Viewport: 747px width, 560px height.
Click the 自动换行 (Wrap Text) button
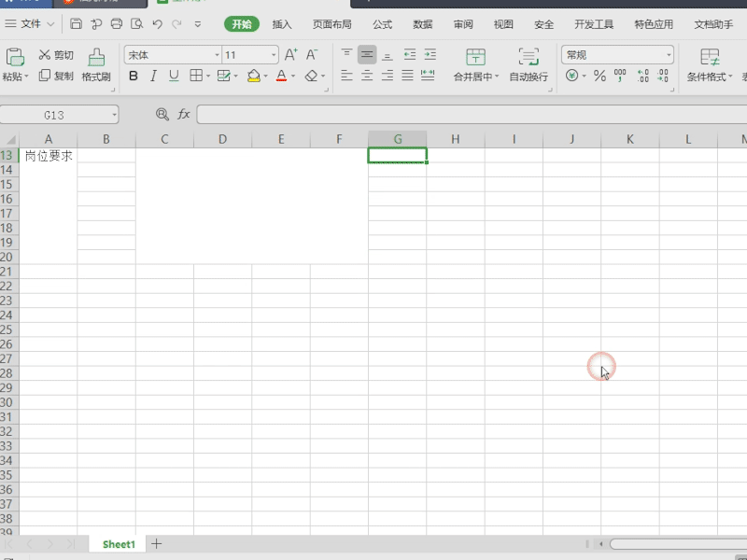coord(529,65)
